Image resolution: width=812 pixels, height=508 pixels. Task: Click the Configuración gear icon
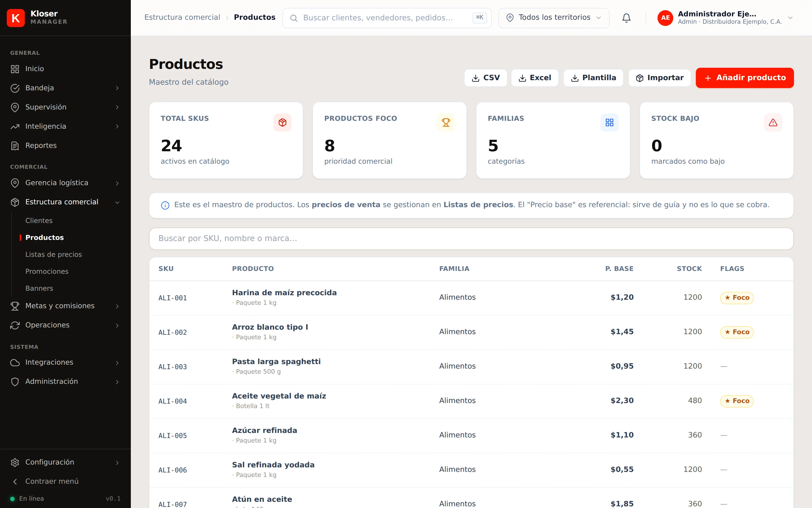15,462
